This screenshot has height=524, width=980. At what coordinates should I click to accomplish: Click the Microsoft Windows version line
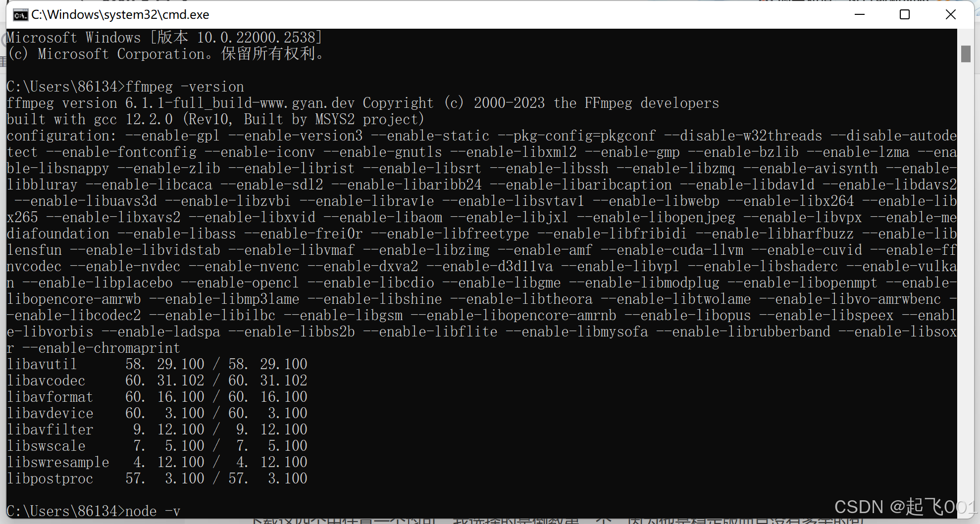(x=164, y=38)
